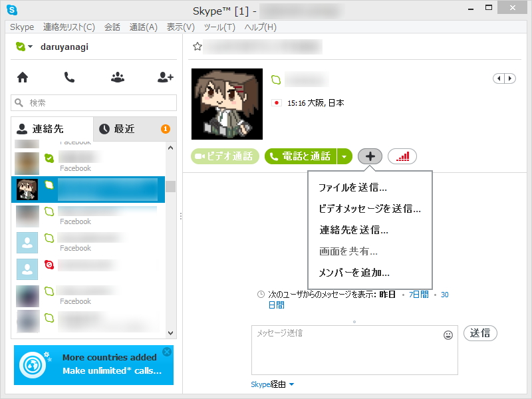
Task: Click the add contact icon
Action: tap(164, 78)
